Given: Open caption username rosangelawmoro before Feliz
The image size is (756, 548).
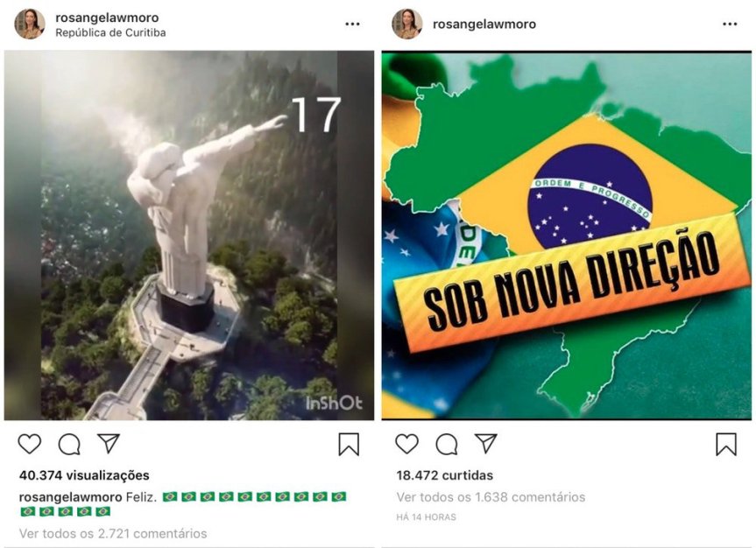Looking at the screenshot, I should [70, 497].
